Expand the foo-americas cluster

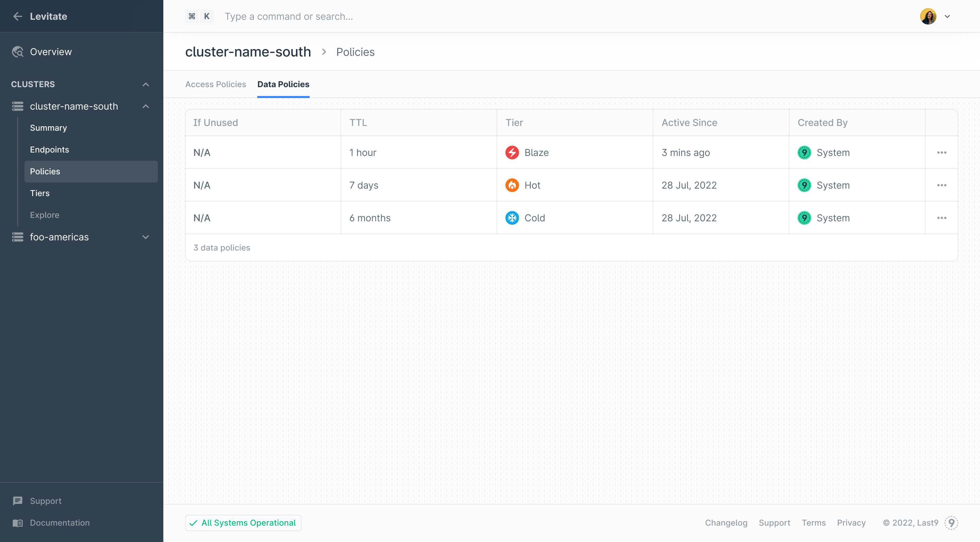click(x=146, y=237)
